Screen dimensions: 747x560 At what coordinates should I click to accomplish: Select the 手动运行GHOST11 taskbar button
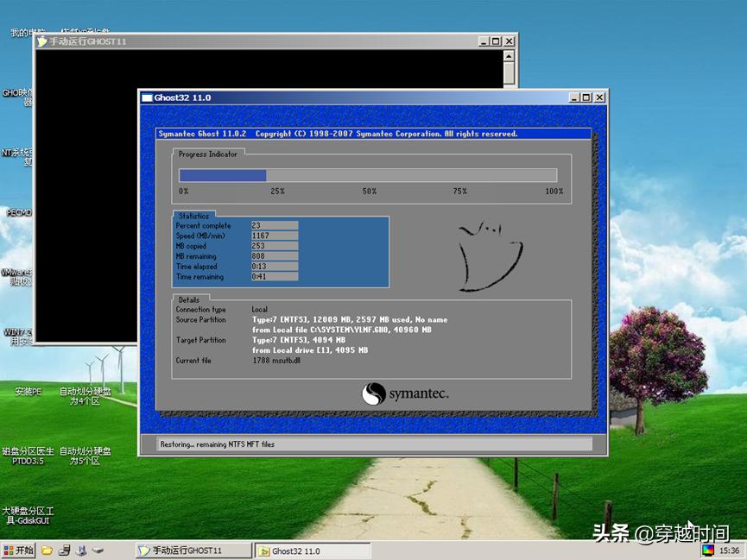(x=191, y=550)
